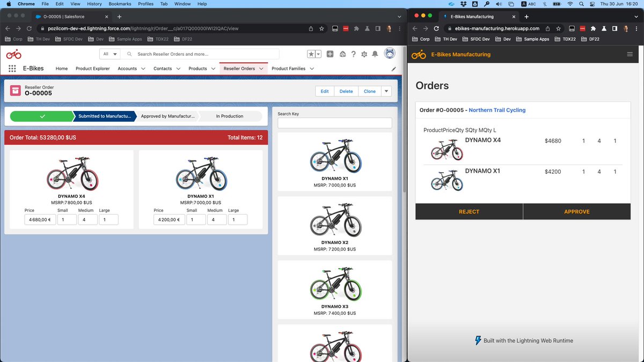Click the DYNAMO X4 Large quantity field
The height and width of the screenshot is (362, 644).
pos(108,219)
